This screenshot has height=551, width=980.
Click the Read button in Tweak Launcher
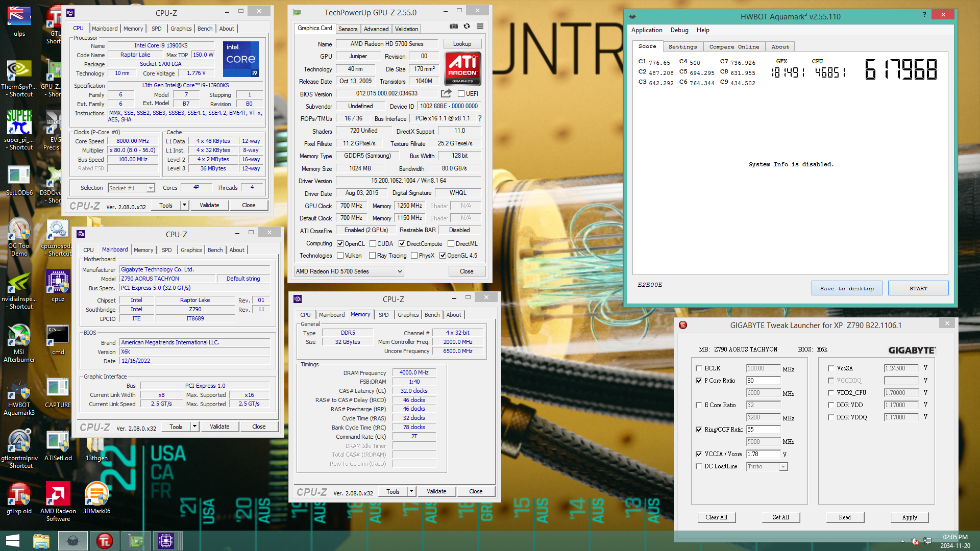[x=845, y=517]
